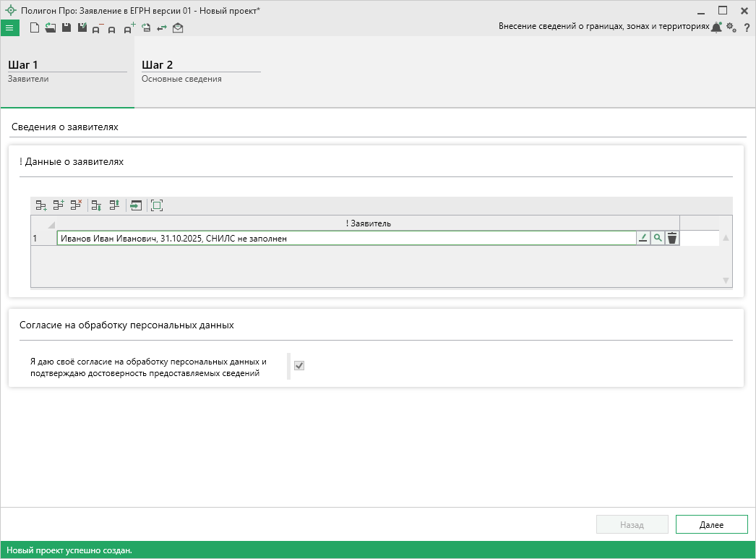
Task: Delete applicant row with trash icon
Action: click(x=672, y=238)
